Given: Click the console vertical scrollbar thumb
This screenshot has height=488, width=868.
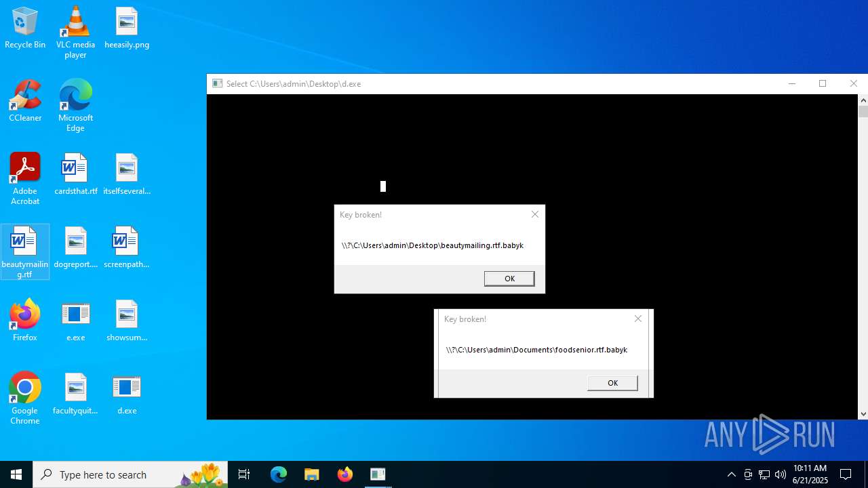Looking at the screenshot, I should (863, 112).
